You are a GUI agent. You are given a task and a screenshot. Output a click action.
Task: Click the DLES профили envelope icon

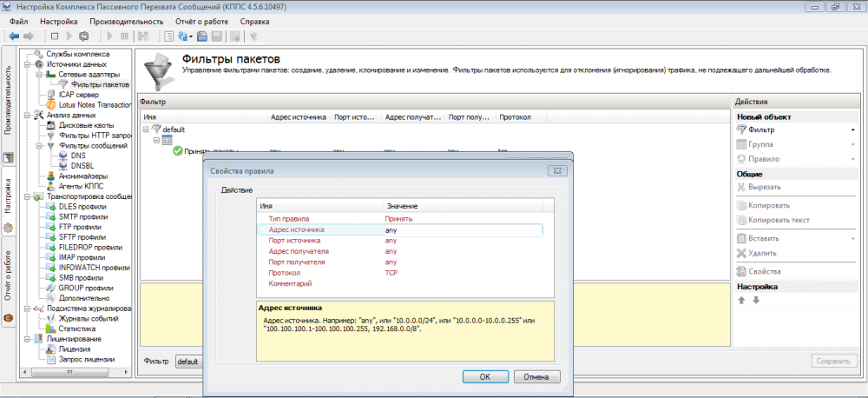point(51,207)
